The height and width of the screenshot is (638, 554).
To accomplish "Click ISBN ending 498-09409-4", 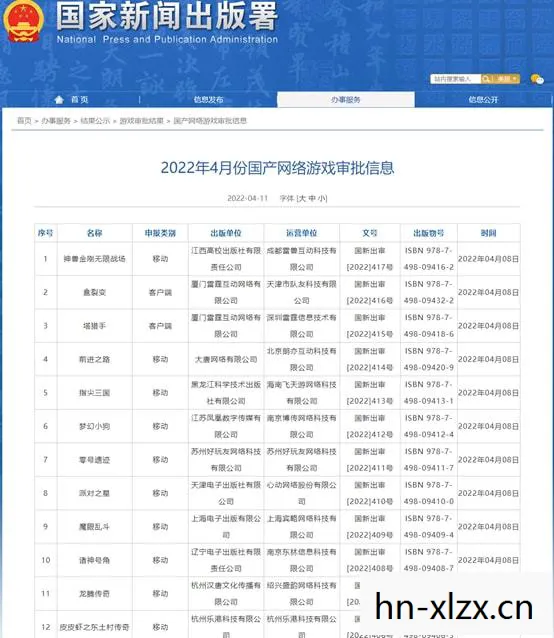I will tap(429, 535).
